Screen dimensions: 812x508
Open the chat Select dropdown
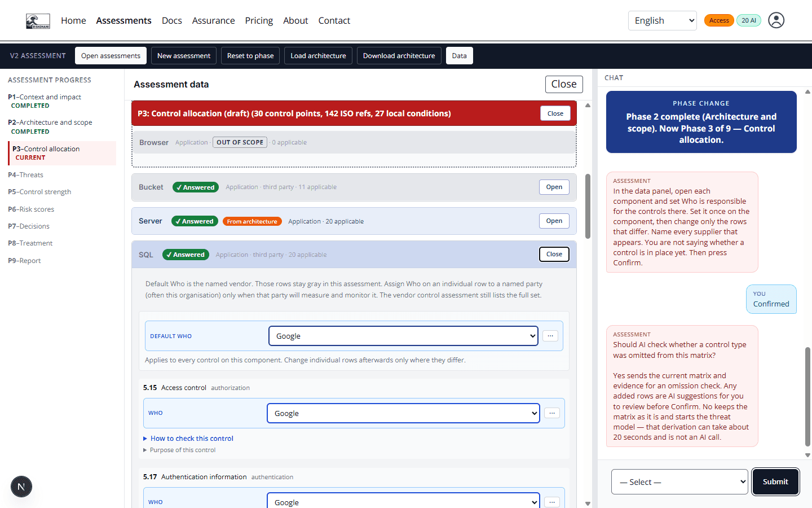[679, 482]
